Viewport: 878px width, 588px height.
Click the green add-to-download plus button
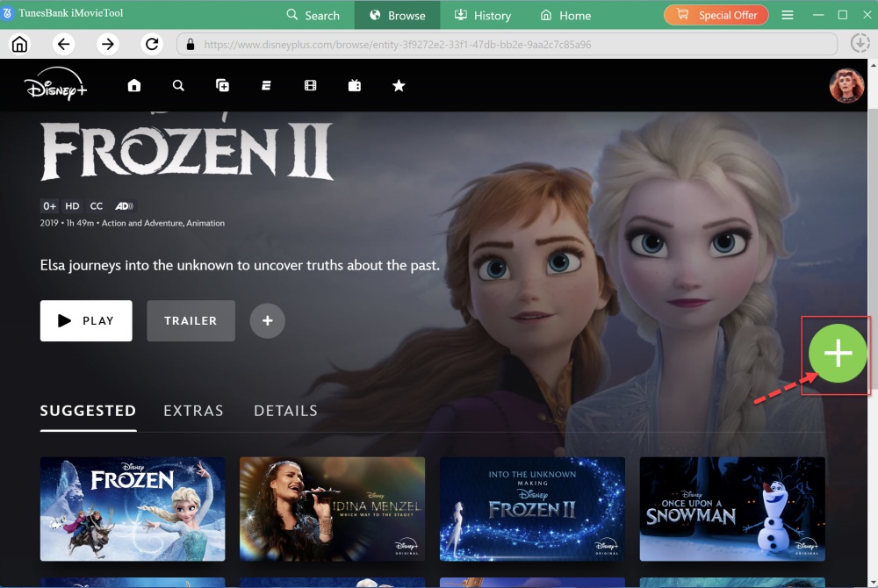click(838, 354)
